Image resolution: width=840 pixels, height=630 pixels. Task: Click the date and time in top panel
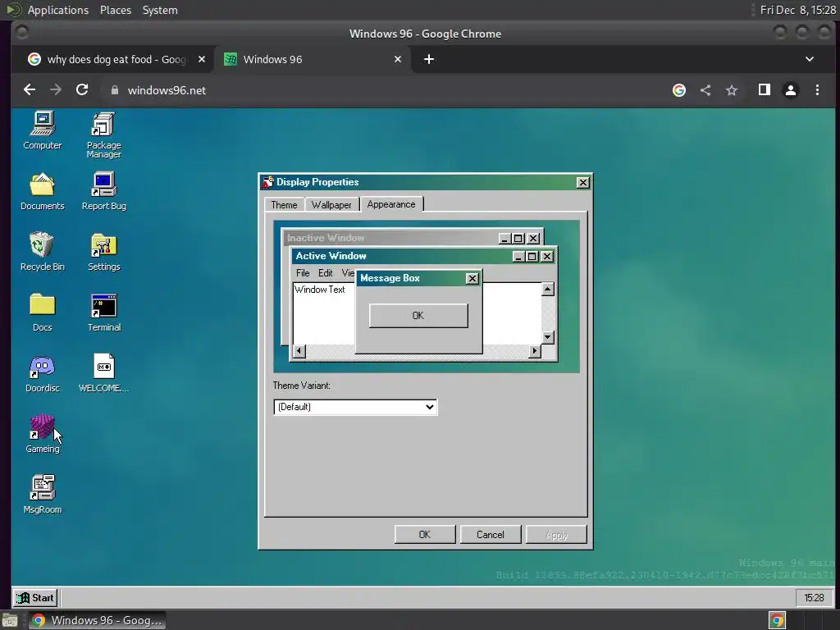click(x=797, y=10)
